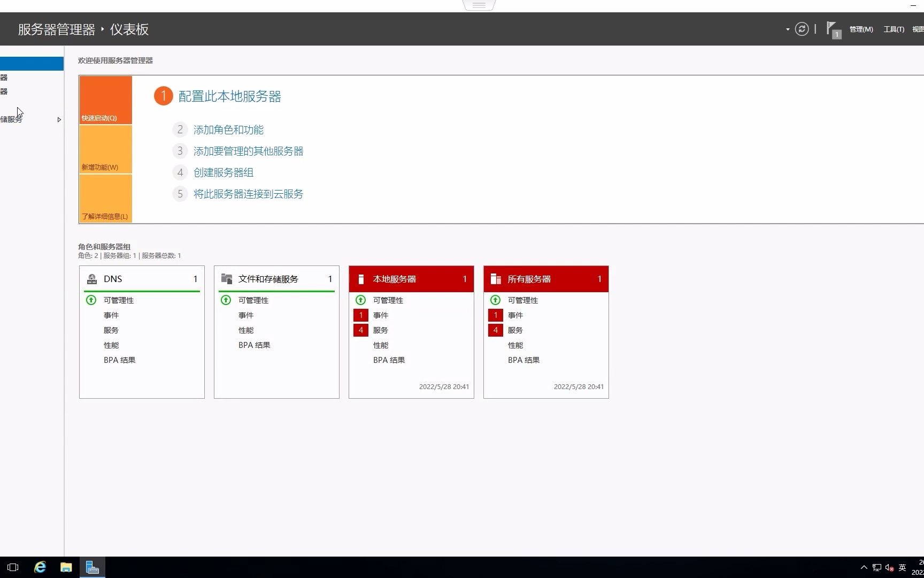Open Task View on the taskbar
Viewport: 924px width, 578px height.
13,567
